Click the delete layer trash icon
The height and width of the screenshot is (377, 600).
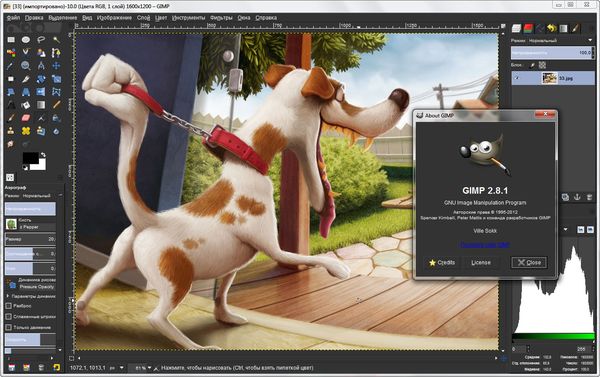coord(589,197)
